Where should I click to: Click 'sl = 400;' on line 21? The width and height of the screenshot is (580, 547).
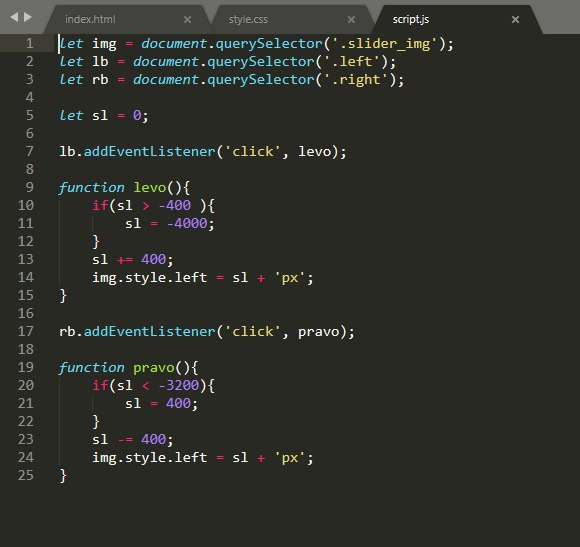(161, 404)
